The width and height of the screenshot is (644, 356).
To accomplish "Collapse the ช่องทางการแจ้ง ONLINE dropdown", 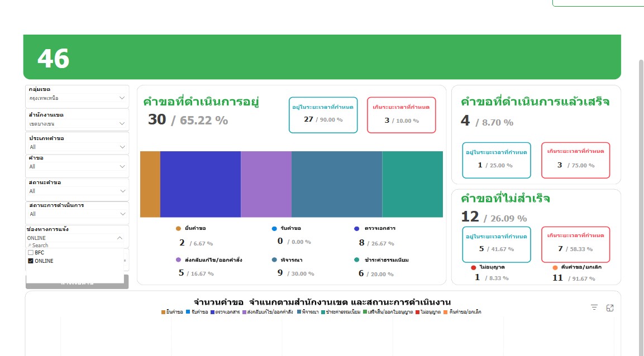I will coord(120,238).
